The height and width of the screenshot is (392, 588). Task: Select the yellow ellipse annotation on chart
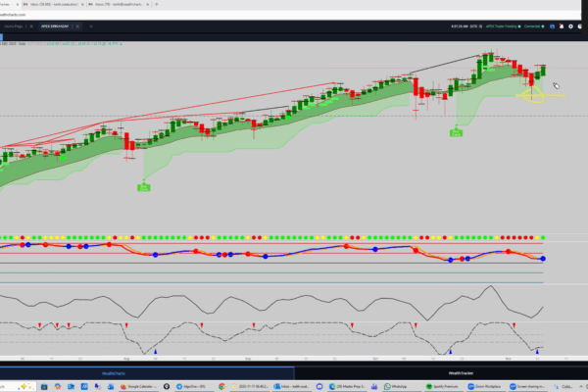[534, 95]
